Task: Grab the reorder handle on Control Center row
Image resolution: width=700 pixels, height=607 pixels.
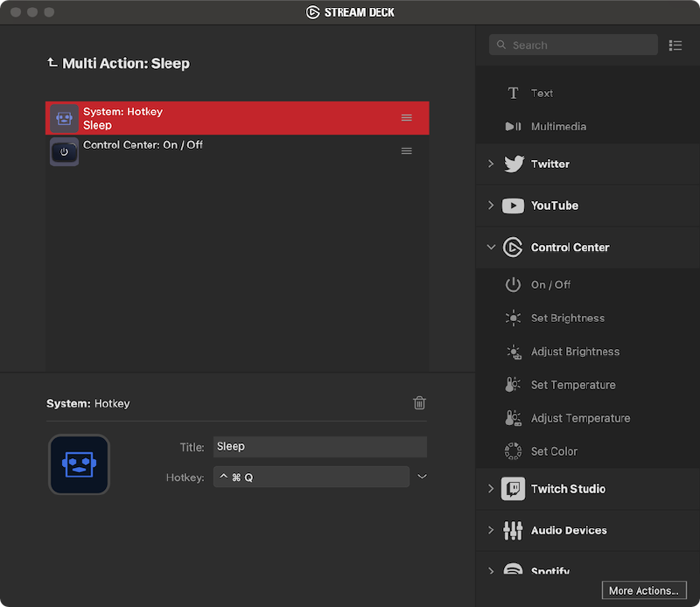Action: click(x=406, y=150)
